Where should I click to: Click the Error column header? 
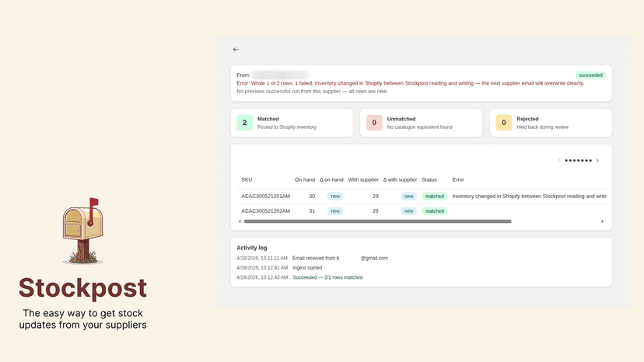tap(458, 179)
